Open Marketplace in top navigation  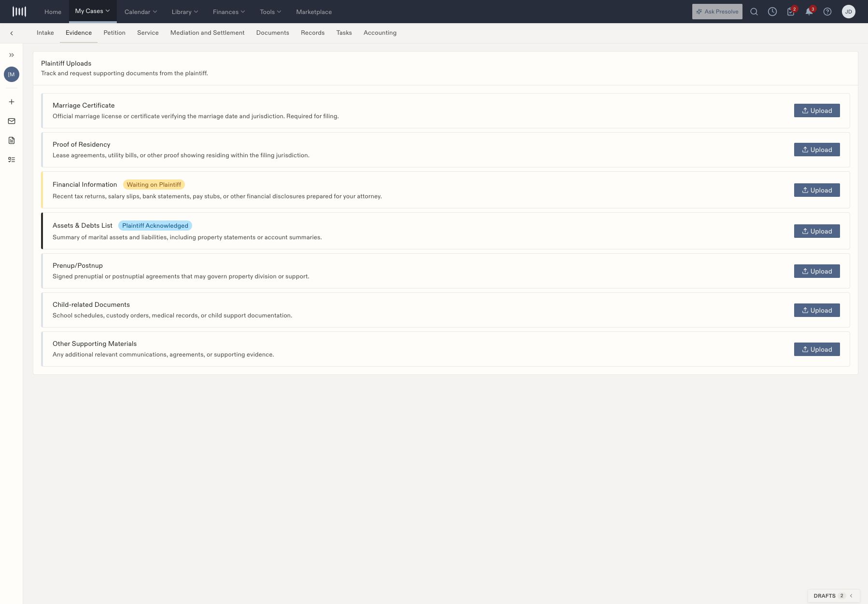tap(314, 12)
